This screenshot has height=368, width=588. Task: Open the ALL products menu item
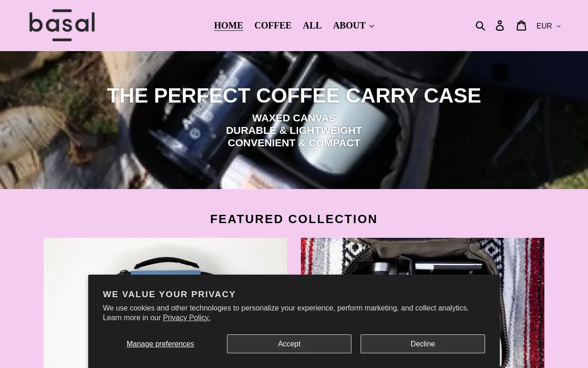(312, 25)
